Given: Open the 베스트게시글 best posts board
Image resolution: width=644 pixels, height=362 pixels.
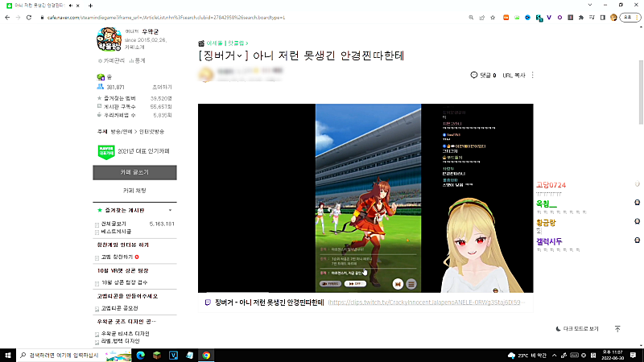Looking at the screenshot, I should click(116, 232).
